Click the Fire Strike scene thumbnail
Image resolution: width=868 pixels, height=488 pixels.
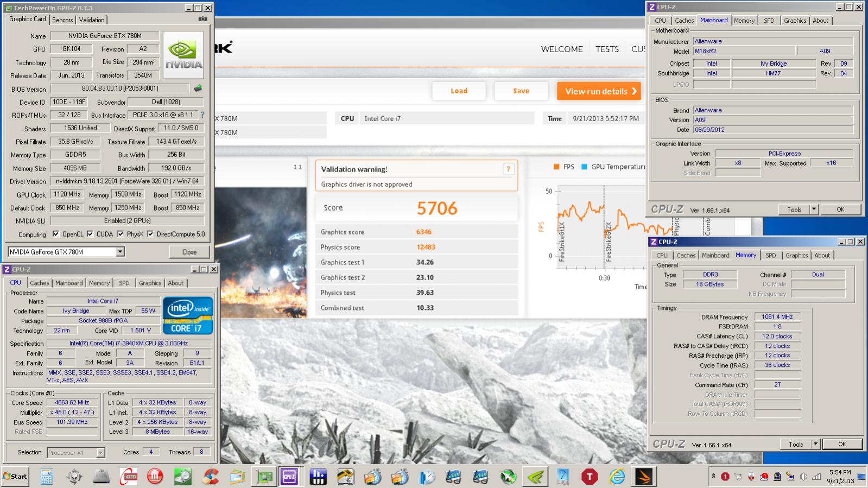coord(261,252)
